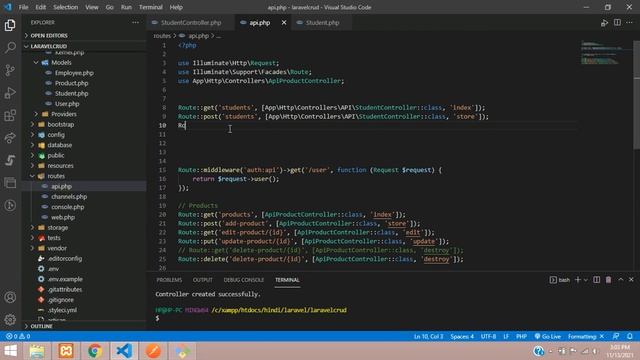
Task: Collapse the LARAVELCRUD folder section
Action: coord(48,46)
